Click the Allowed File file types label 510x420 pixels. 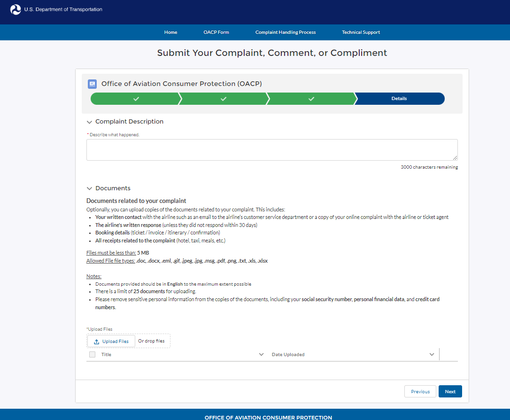[x=110, y=261]
